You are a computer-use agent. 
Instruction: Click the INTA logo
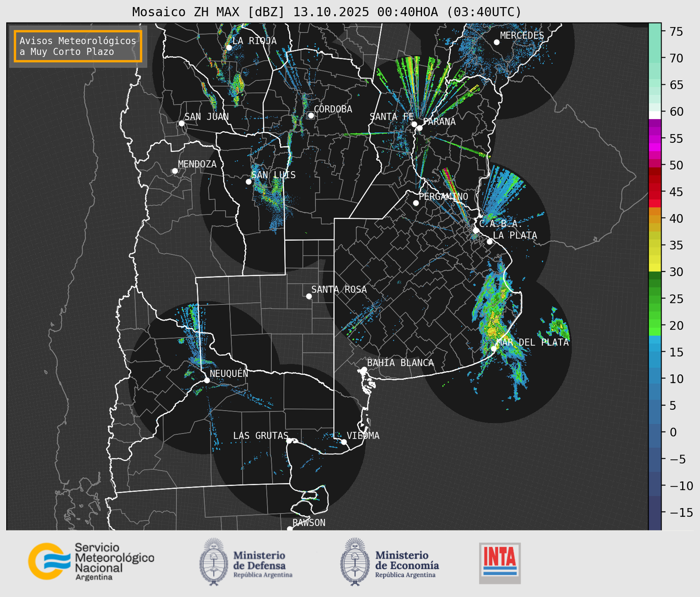[500, 563]
